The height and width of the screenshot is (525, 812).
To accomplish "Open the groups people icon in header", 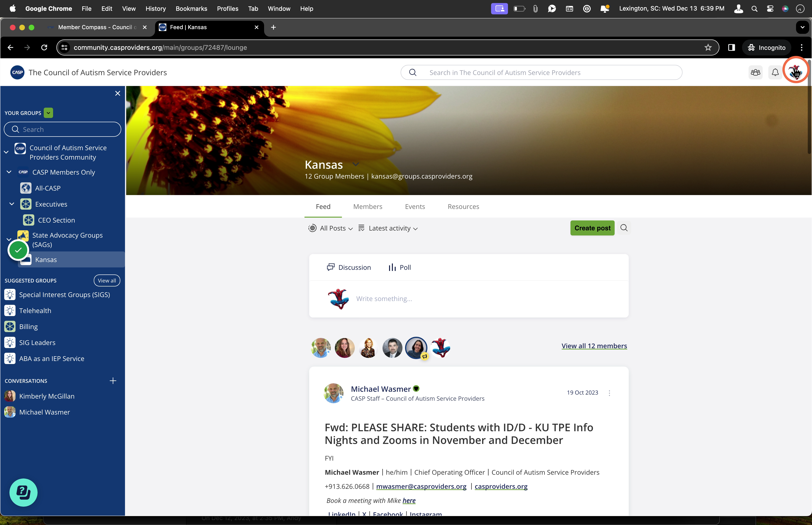I will pyautogui.click(x=755, y=72).
